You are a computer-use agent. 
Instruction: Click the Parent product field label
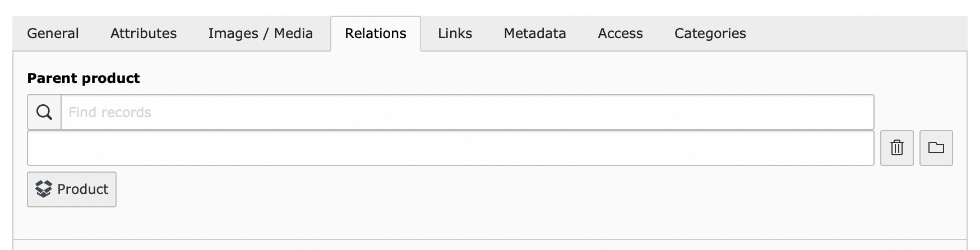tap(84, 78)
